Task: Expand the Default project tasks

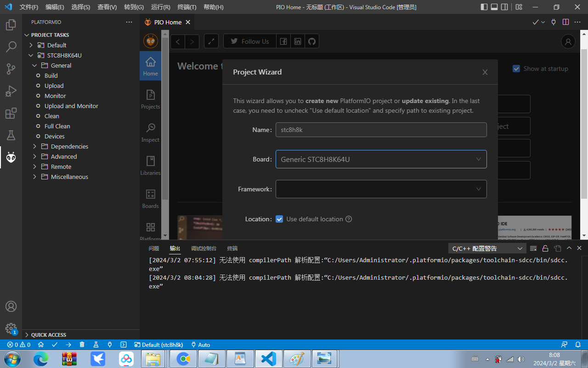Action: click(31, 45)
